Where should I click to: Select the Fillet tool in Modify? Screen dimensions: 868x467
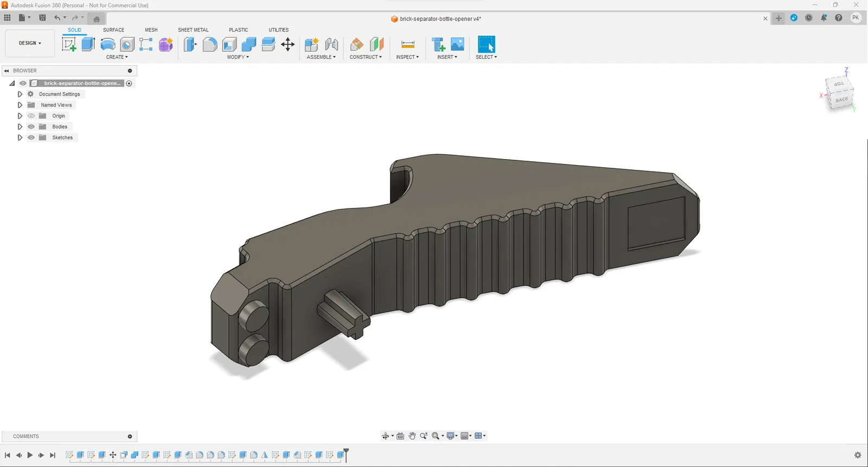(x=210, y=45)
